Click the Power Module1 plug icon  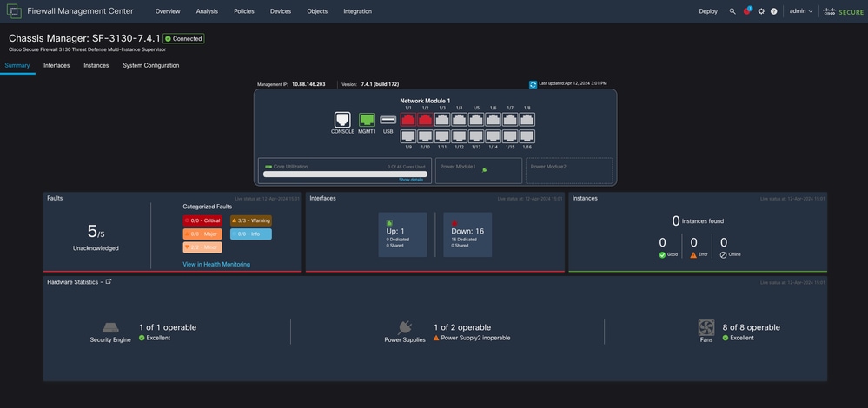(484, 170)
